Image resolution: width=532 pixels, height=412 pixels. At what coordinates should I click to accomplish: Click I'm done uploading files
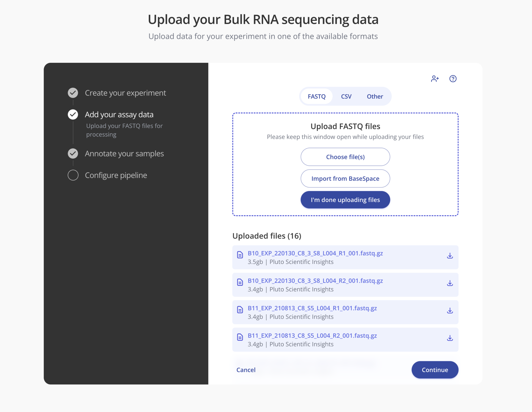(345, 200)
